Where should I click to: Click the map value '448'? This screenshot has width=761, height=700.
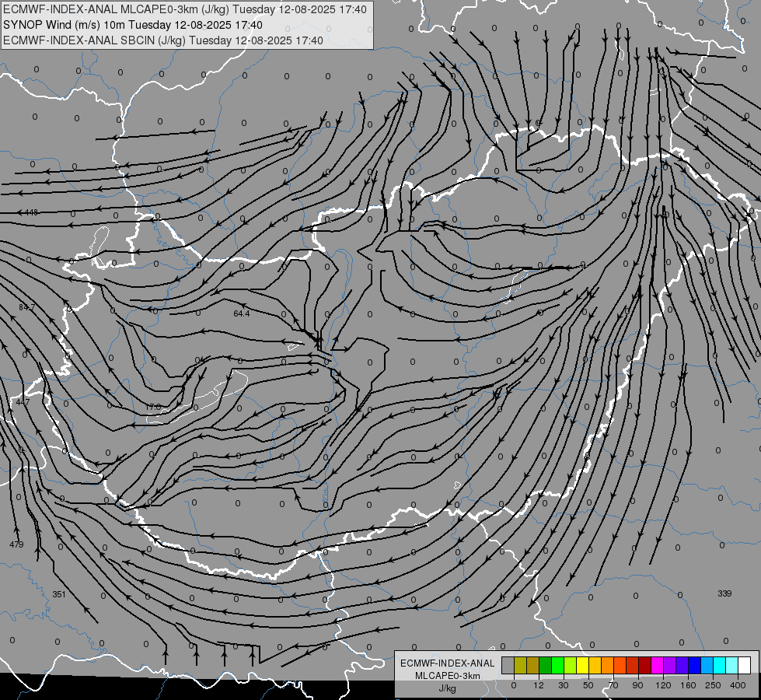pos(31,212)
